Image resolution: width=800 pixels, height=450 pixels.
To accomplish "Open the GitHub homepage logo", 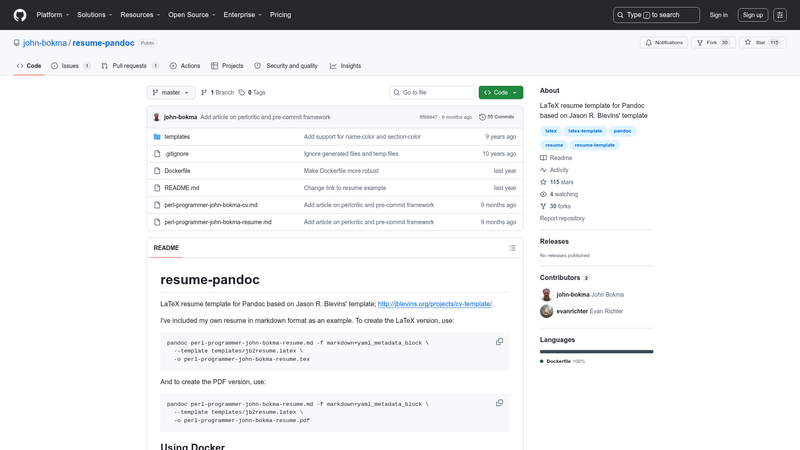I will 20,15.
